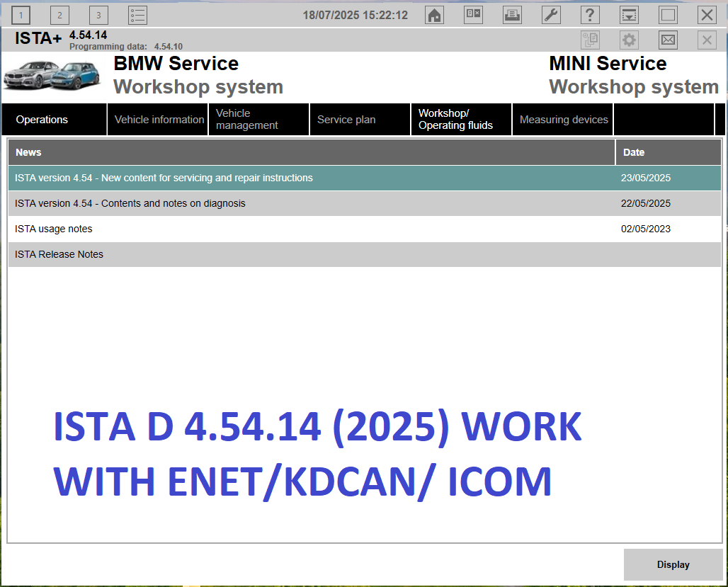728x587 pixels.
Task: Select session button 2
Action: coord(59,15)
